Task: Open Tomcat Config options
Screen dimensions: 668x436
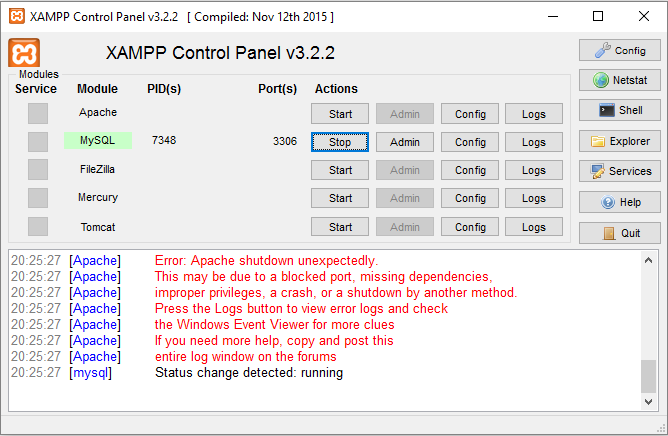Action: coord(470,227)
